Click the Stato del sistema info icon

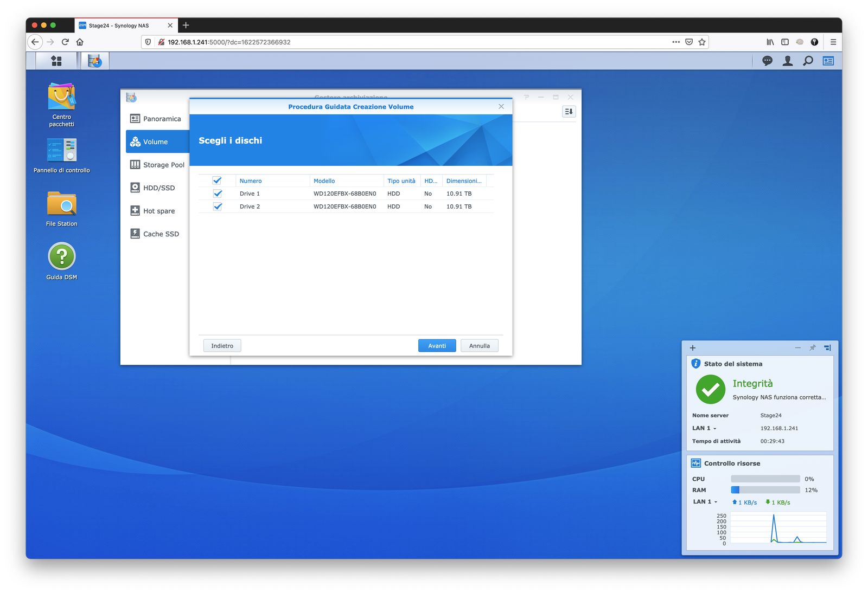(696, 364)
